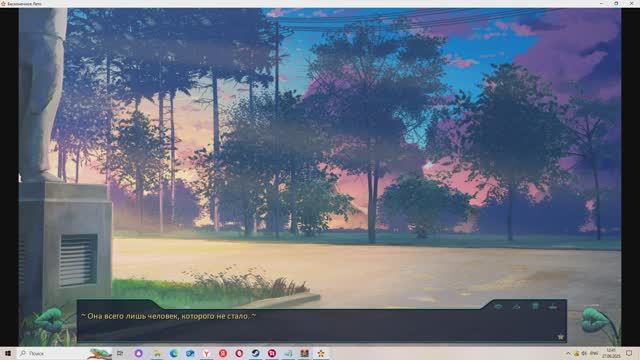Open the white-ring Opera icon in taskbar
This screenshot has height=360, width=640.
point(239,353)
